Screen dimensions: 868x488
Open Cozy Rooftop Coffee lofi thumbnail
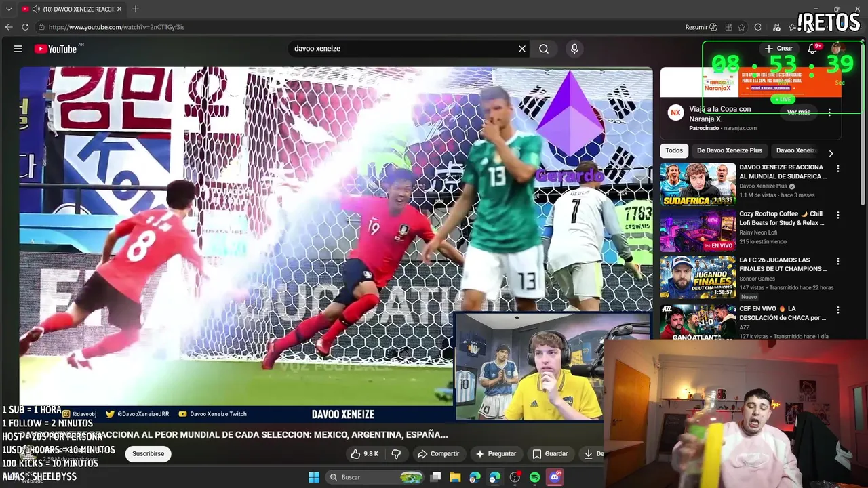coord(698,230)
